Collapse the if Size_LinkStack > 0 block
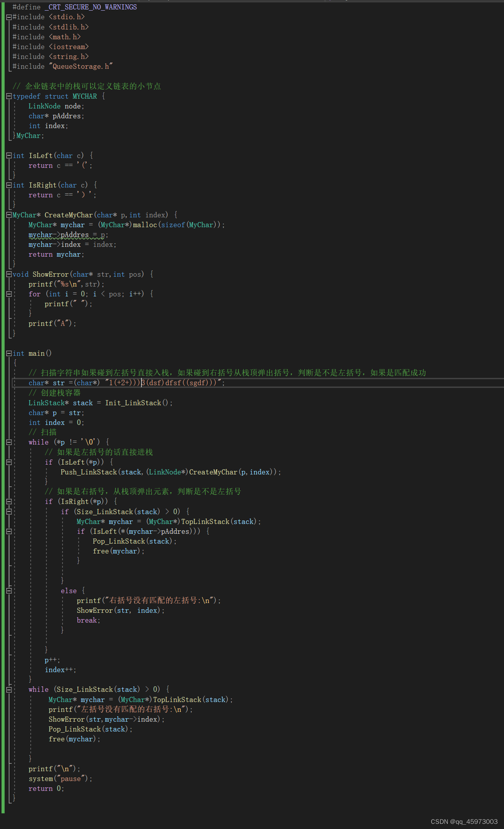The width and height of the screenshot is (504, 829). [x=9, y=512]
